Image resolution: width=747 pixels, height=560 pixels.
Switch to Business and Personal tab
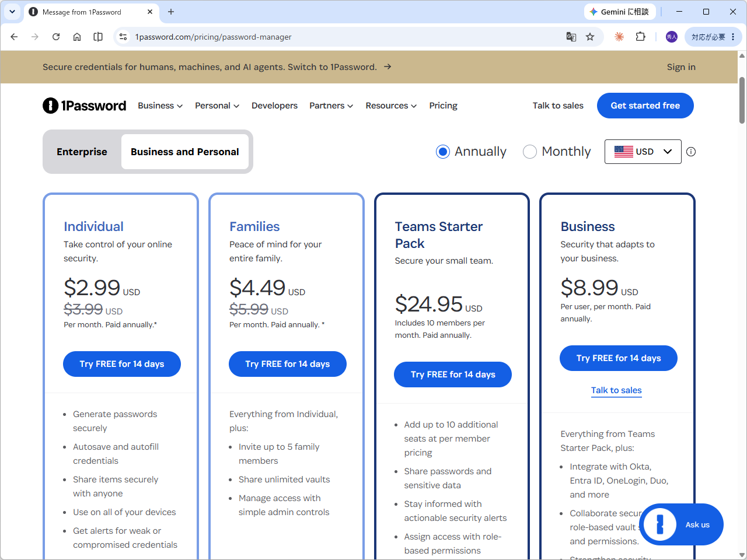pyautogui.click(x=185, y=152)
